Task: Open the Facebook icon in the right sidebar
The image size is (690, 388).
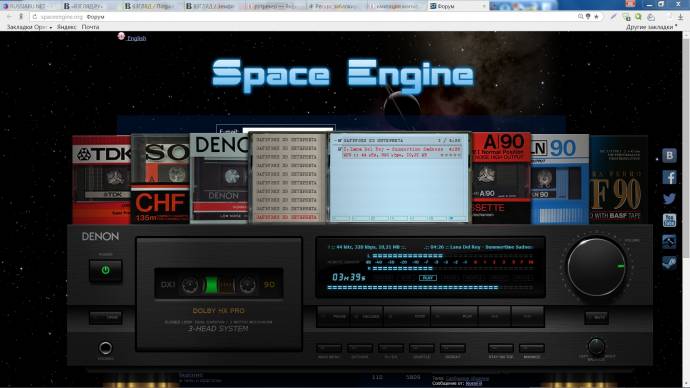Action: point(669,177)
